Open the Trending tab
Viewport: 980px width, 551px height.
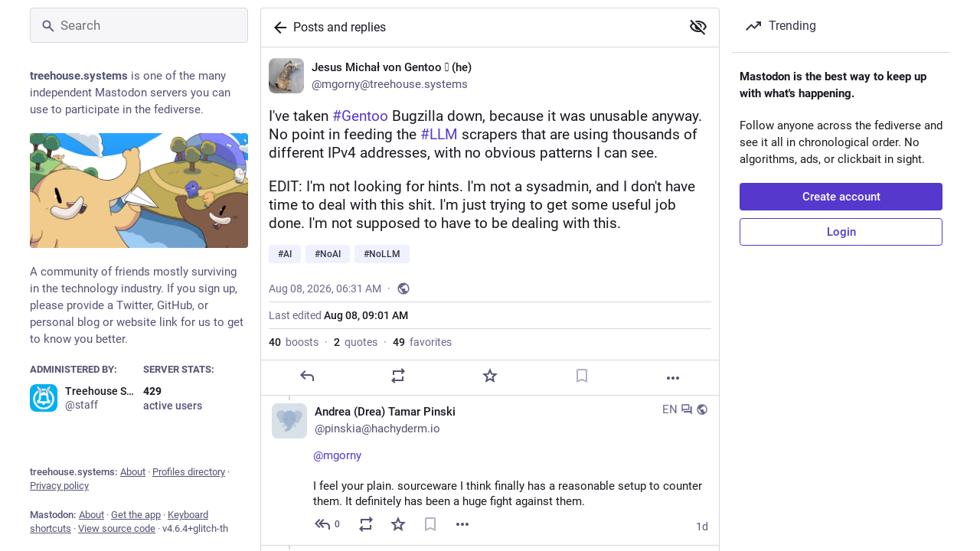781,26
